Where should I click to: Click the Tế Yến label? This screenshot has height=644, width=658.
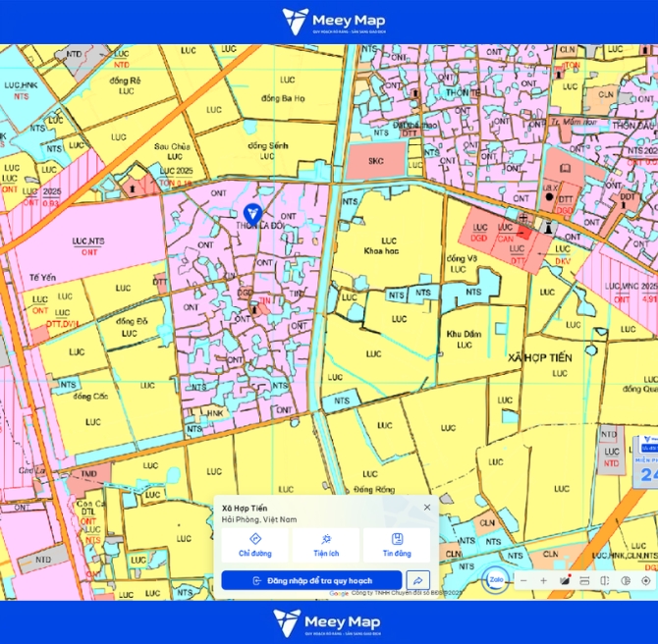42,277
